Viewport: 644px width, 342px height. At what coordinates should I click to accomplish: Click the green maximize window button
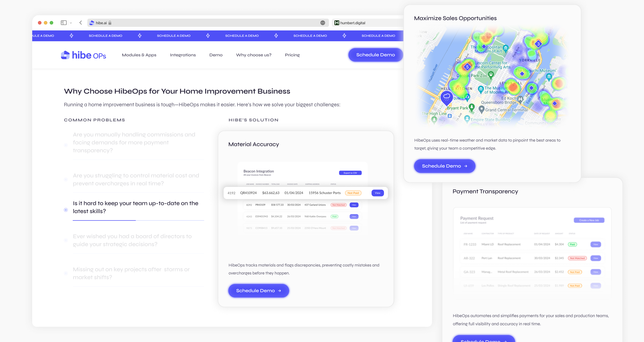point(52,23)
